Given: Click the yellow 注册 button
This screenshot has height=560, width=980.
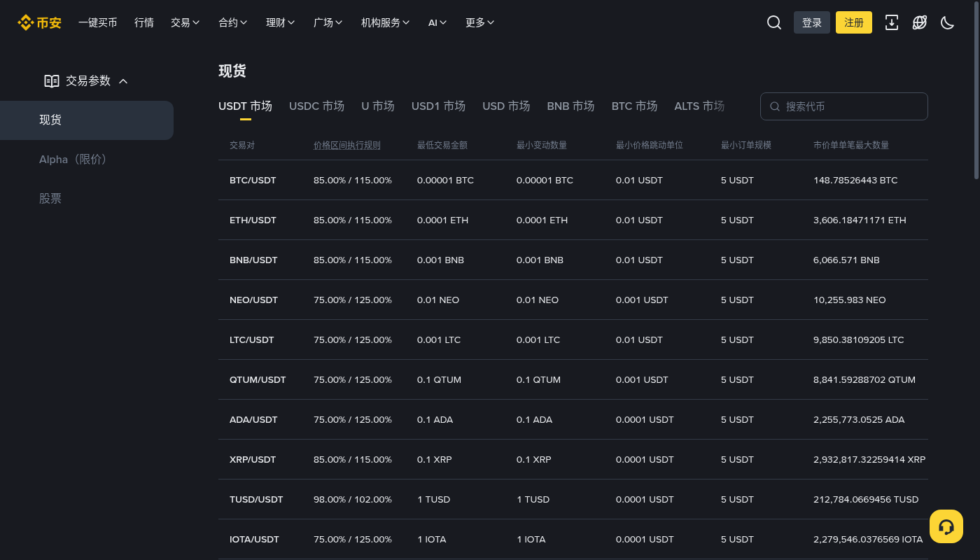Looking at the screenshot, I should [854, 22].
